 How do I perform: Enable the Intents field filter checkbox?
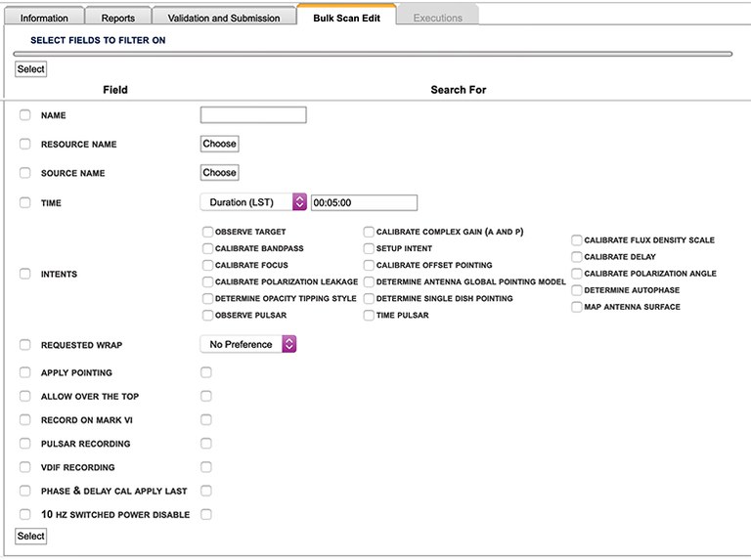coord(25,274)
